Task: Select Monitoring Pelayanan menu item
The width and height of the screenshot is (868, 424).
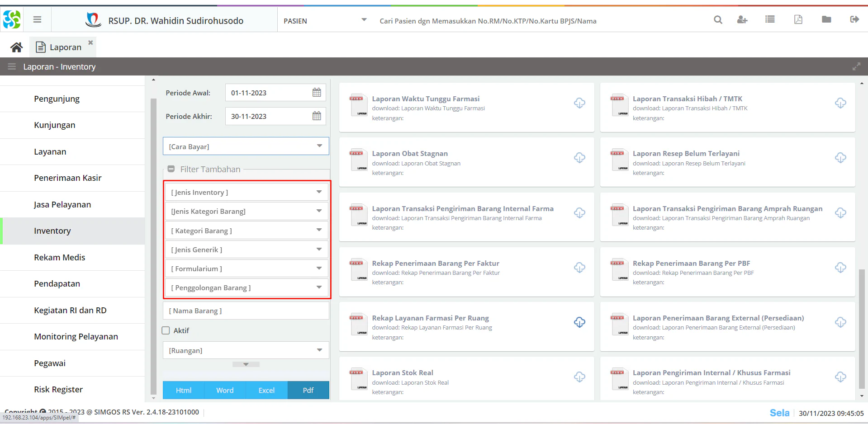Action: click(72, 337)
